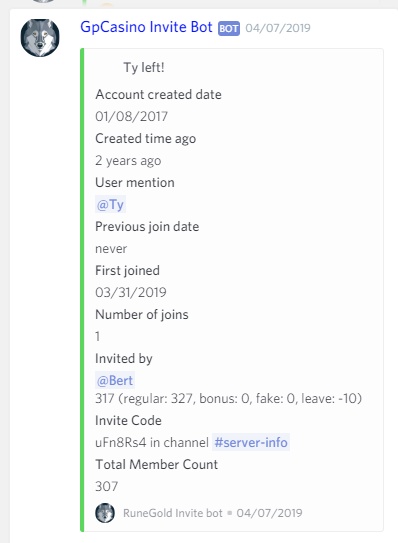The image size is (398, 543).
Task: Open the GpCasino Invite Bot wolf avatar
Action: [40, 37]
